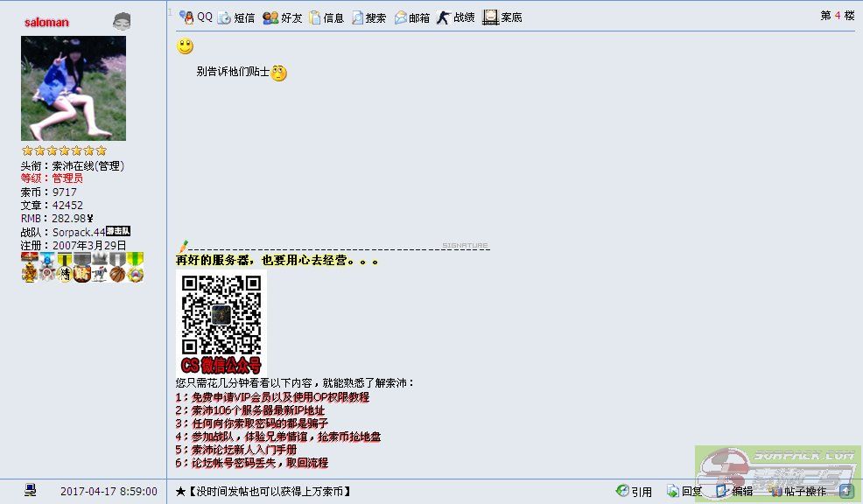The width and height of the screenshot is (863, 504).
Task: Click the smiley emoticon at post top
Action: pyautogui.click(x=185, y=46)
